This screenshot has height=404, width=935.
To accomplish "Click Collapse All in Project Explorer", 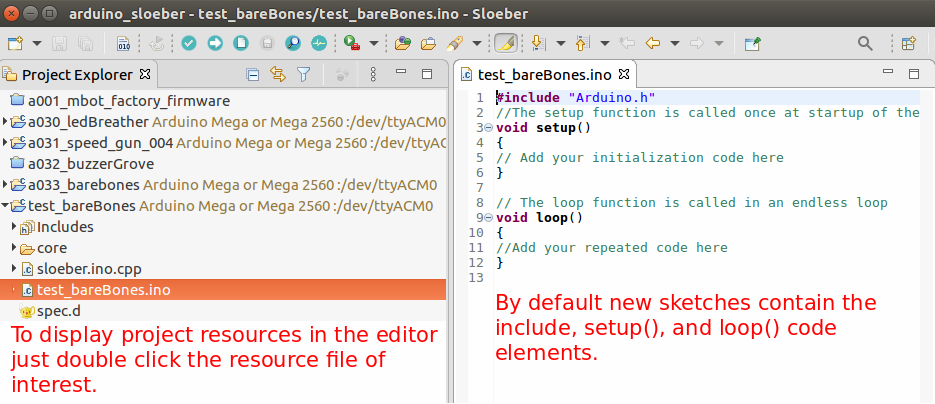I will [x=253, y=74].
